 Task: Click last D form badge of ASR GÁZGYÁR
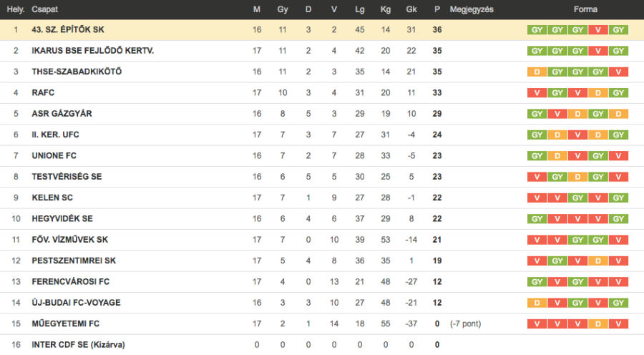pos(619,114)
